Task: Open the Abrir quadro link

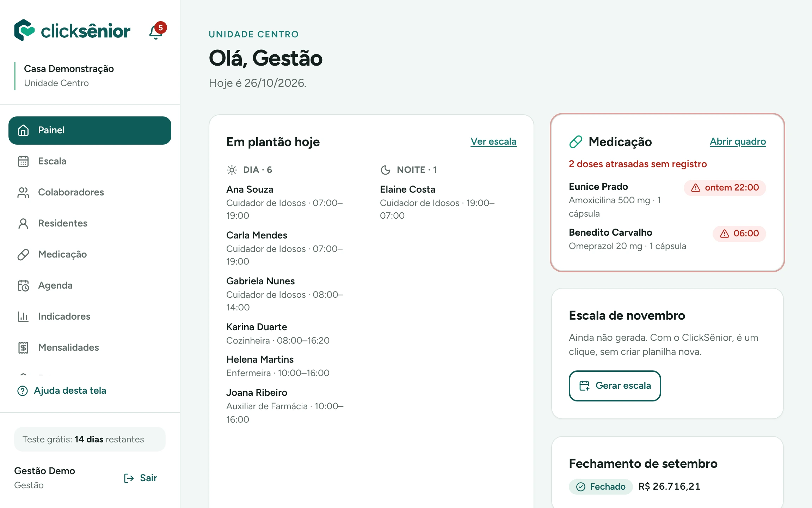Action: click(738, 141)
